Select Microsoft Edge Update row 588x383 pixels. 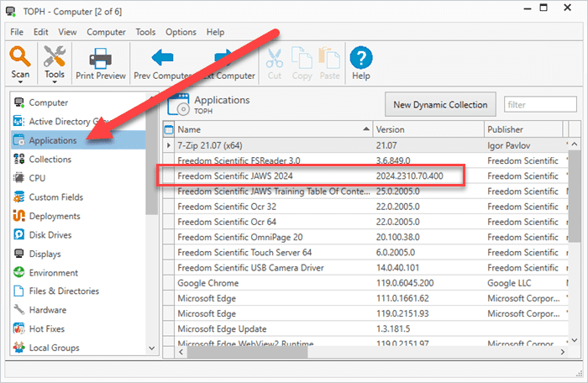[365, 329]
